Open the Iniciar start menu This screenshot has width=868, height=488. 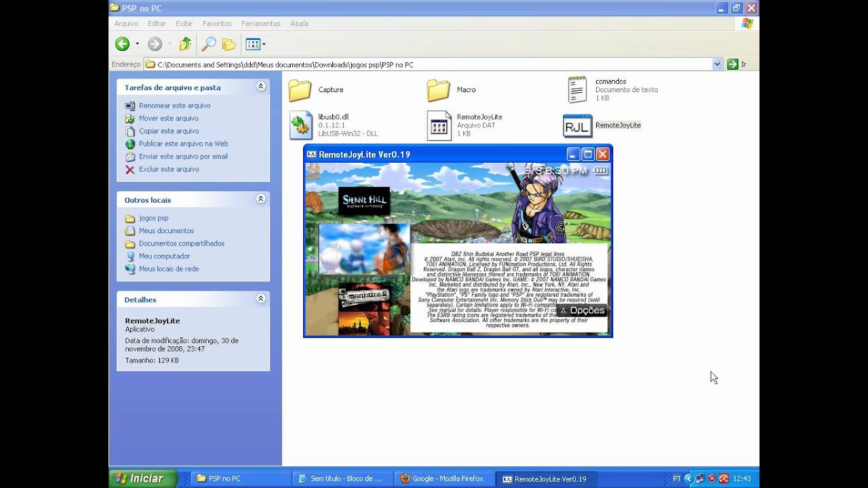[143, 479]
